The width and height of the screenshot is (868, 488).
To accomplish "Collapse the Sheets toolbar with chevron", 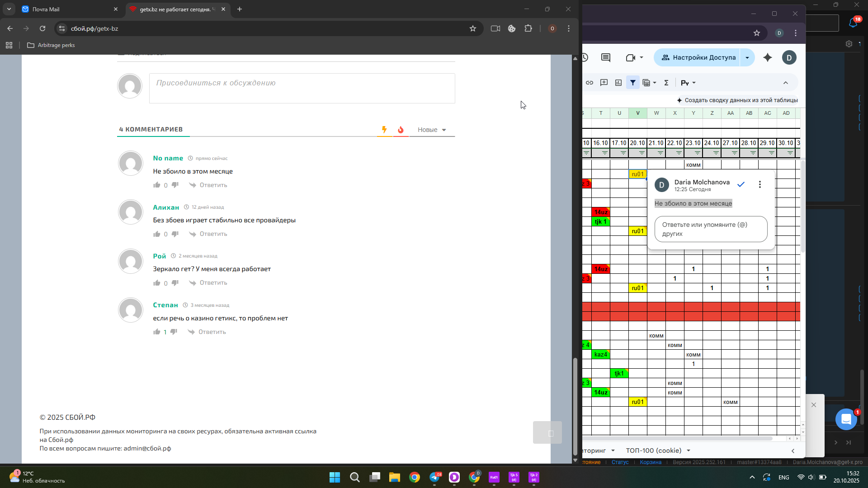I will click(786, 83).
